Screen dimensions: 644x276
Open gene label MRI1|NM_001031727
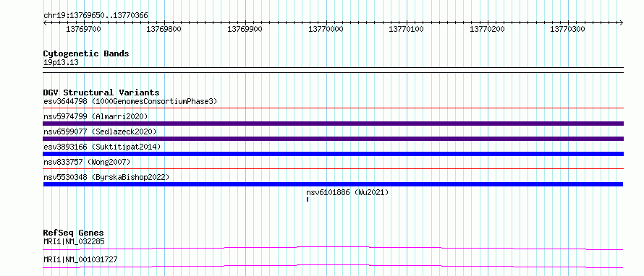(80, 259)
